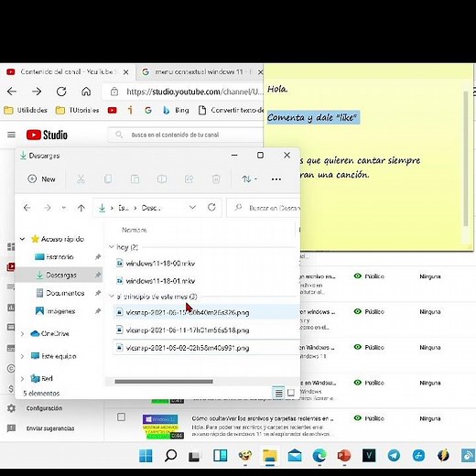Viewport: 476px width, 476px height.
Task: Select Escritorio in the navigation pane
Action: click(x=59, y=257)
